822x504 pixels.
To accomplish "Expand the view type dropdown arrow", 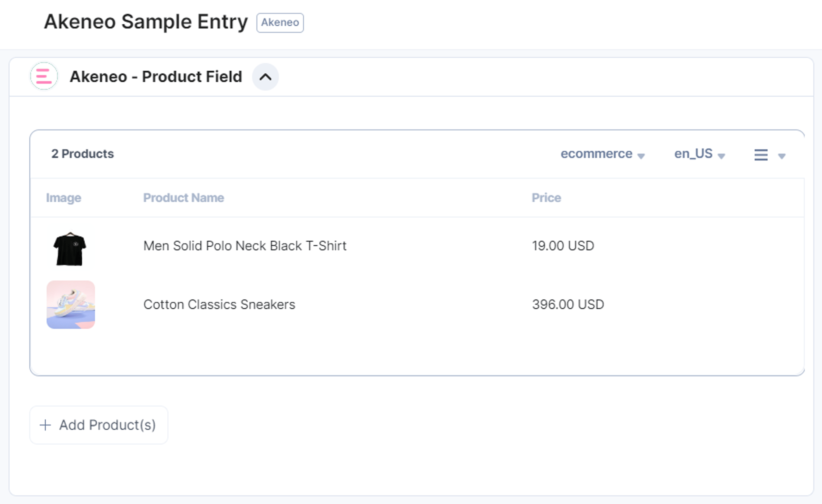I will click(x=782, y=156).
